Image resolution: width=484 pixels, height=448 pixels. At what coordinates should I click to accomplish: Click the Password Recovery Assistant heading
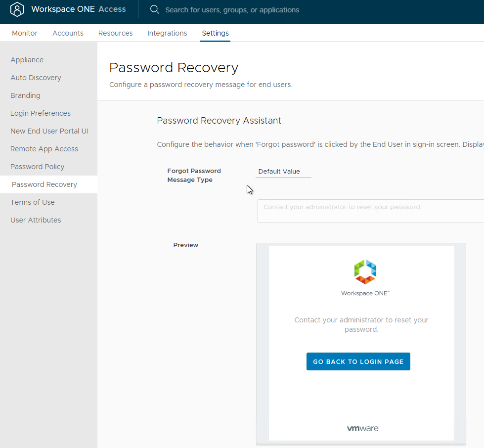point(219,121)
